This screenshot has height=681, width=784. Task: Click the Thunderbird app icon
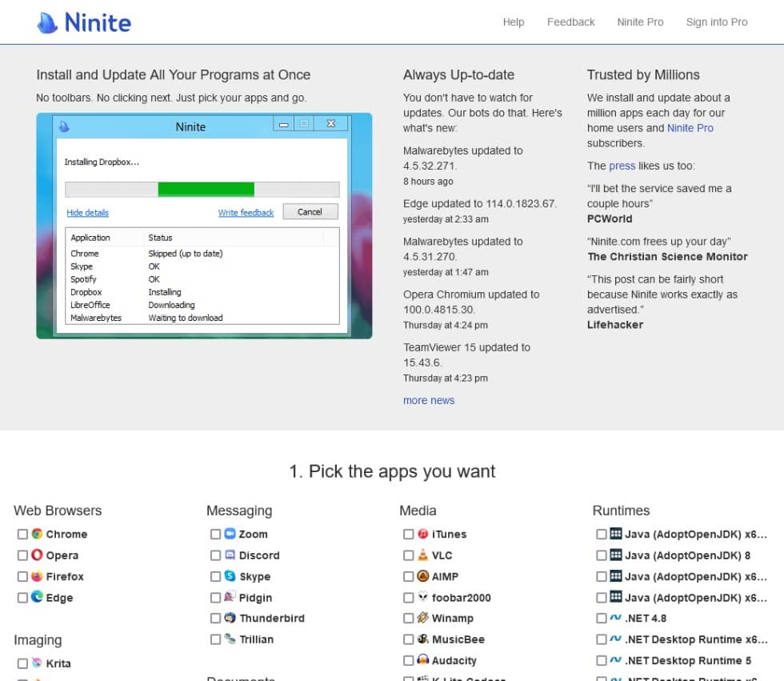[230, 618]
